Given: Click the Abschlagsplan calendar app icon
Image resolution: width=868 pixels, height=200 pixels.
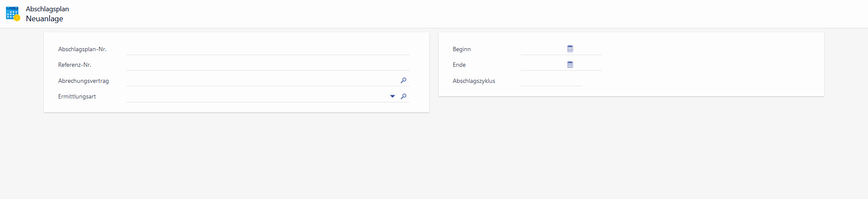Looking at the screenshot, I should [x=13, y=13].
